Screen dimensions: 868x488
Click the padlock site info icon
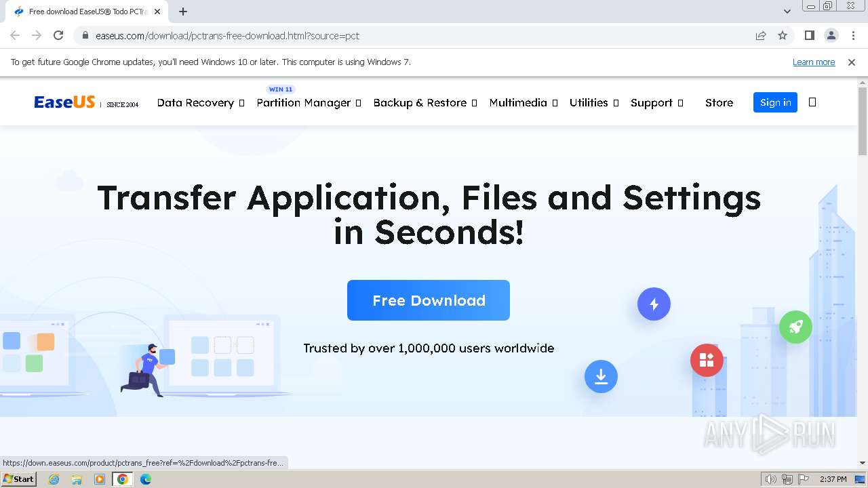[85, 36]
